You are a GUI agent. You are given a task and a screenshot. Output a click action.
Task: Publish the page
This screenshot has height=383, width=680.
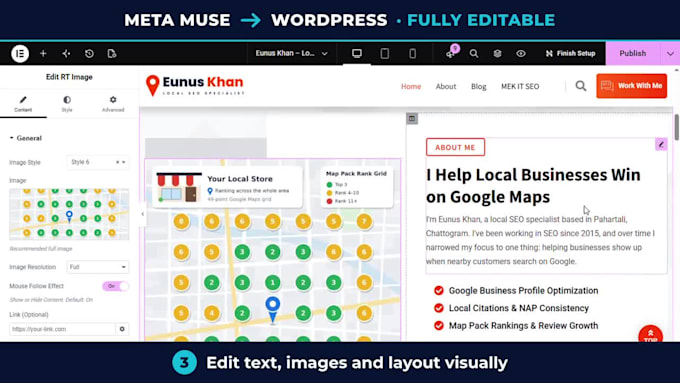632,53
